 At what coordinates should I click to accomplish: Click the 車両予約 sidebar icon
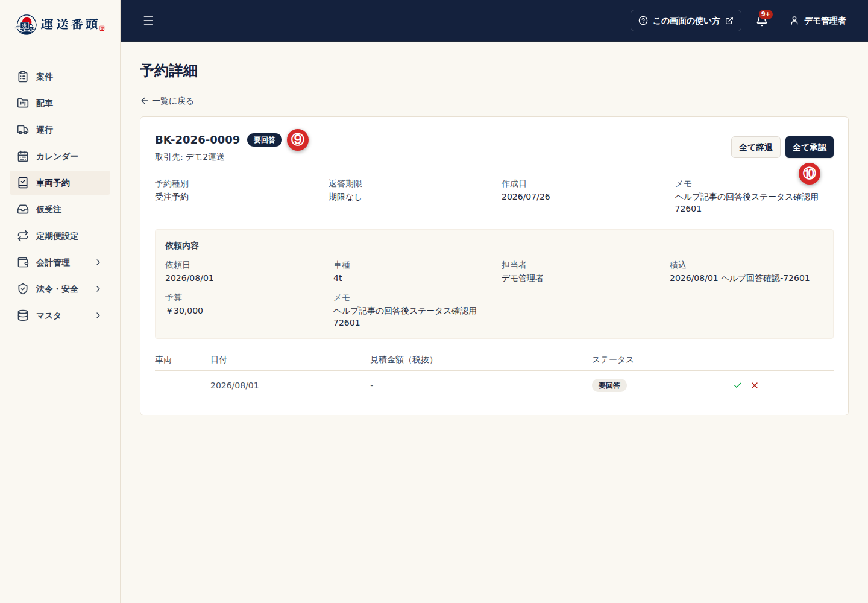pos(23,183)
